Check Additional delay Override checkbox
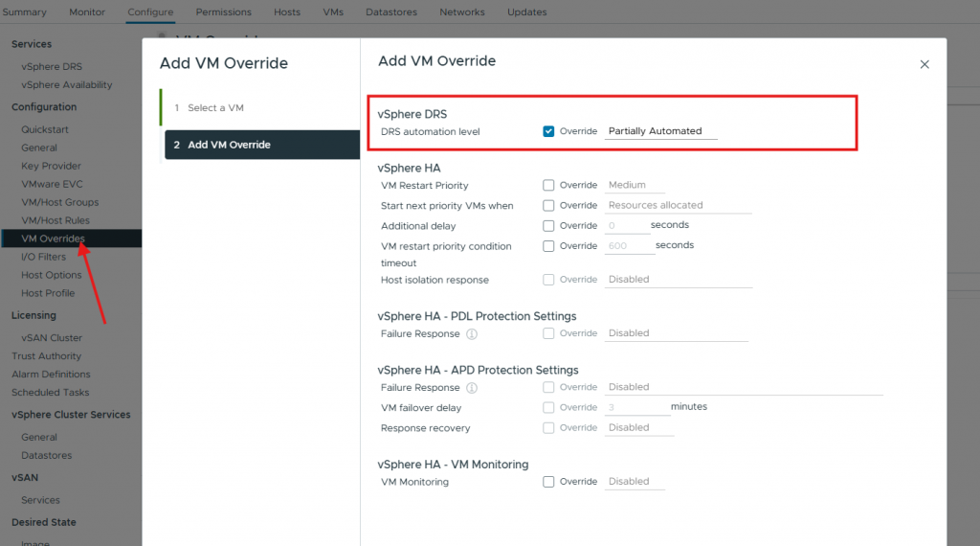Image resolution: width=980 pixels, height=546 pixels. click(548, 226)
